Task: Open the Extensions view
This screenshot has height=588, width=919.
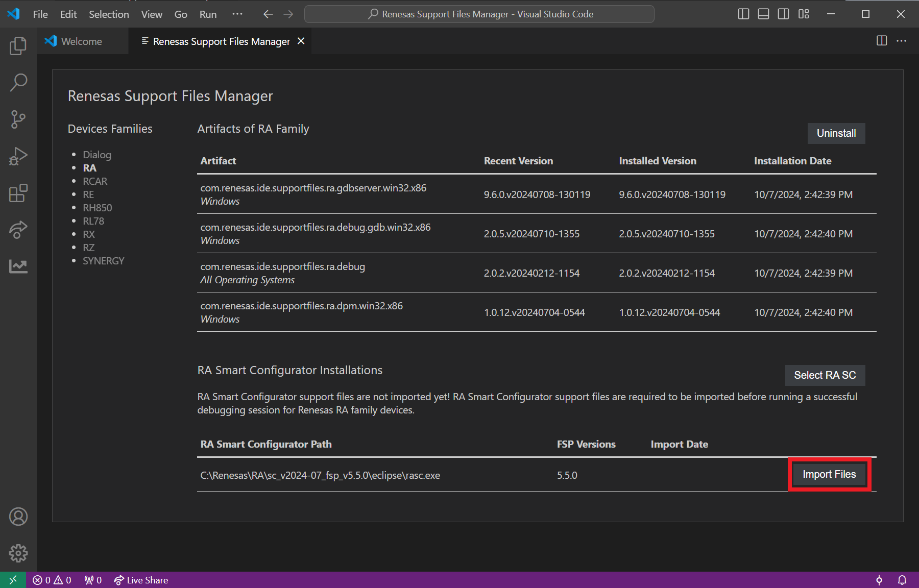Action: click(x=18, y=193)
